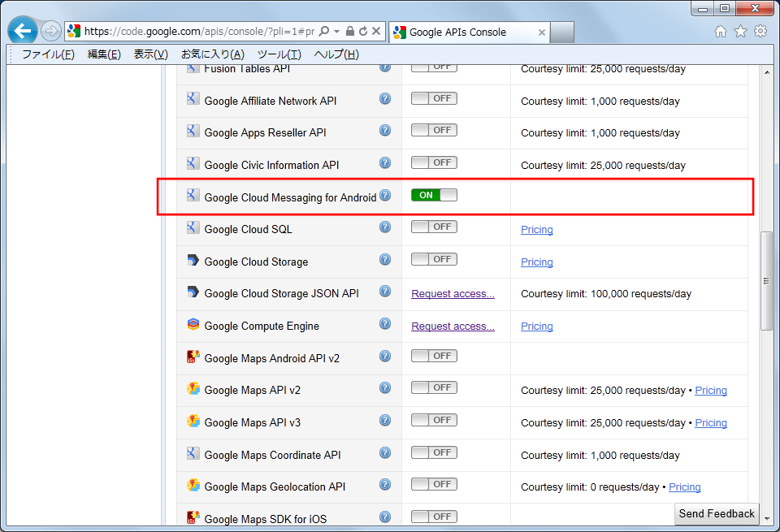Image resolution: width=780 pixels, height=532 pixels.
Task: Open the browser Home icon
Action: coord(721,32)
